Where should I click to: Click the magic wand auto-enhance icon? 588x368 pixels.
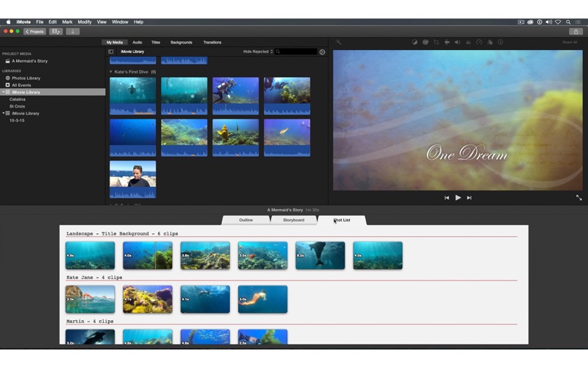(x=339, y=42)
